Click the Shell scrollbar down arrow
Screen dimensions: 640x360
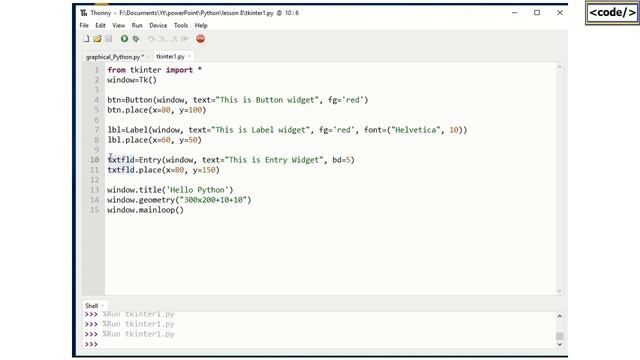coord(560,344)
